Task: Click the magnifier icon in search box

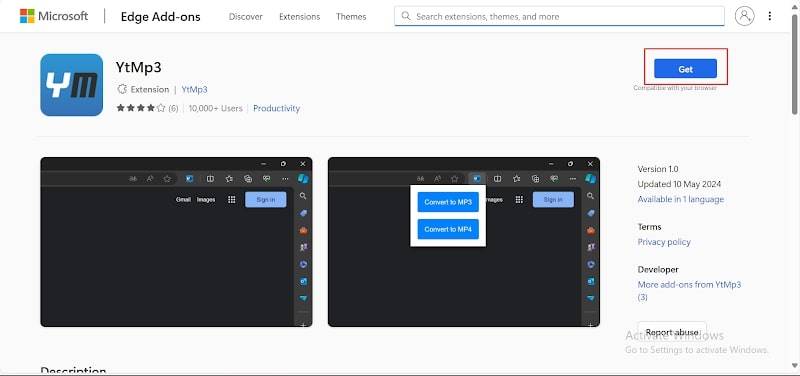Action: 406,16
